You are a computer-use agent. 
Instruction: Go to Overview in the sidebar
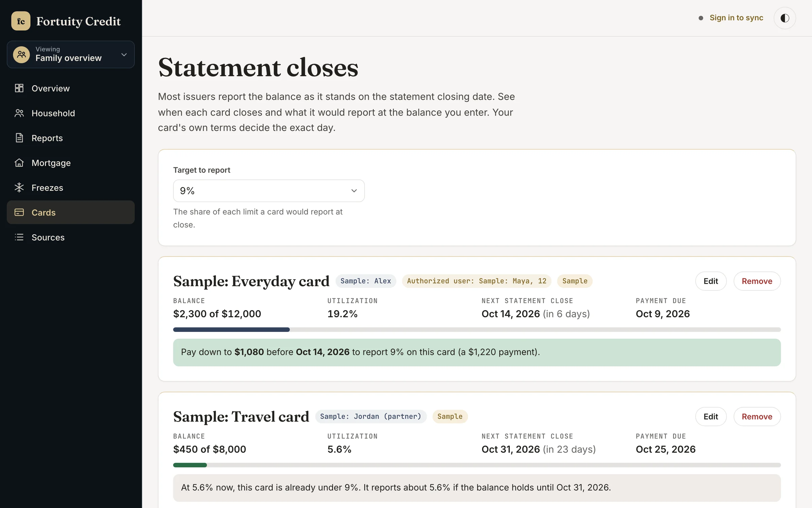71,88
